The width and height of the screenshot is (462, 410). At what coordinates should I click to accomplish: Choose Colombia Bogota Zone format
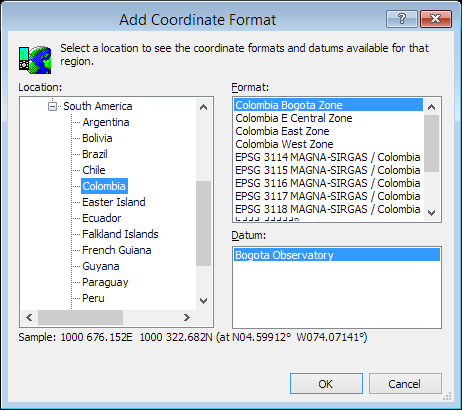(328, 105)
